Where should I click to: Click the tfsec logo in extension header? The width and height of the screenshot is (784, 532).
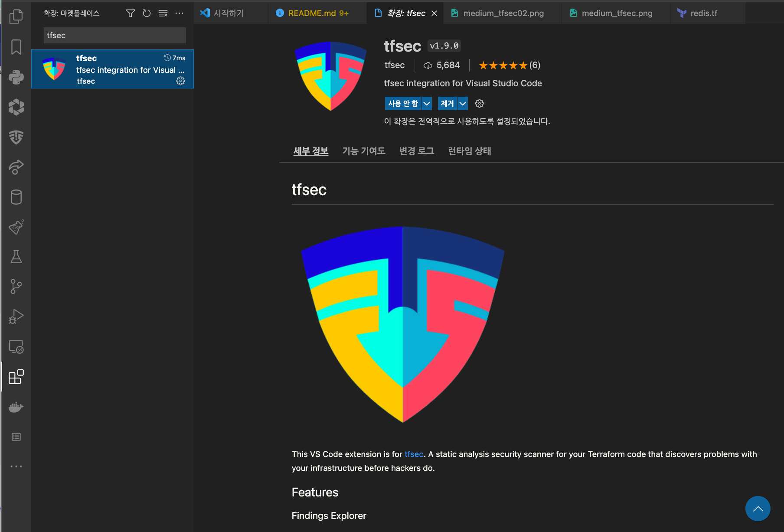click(x=331, y=76)
